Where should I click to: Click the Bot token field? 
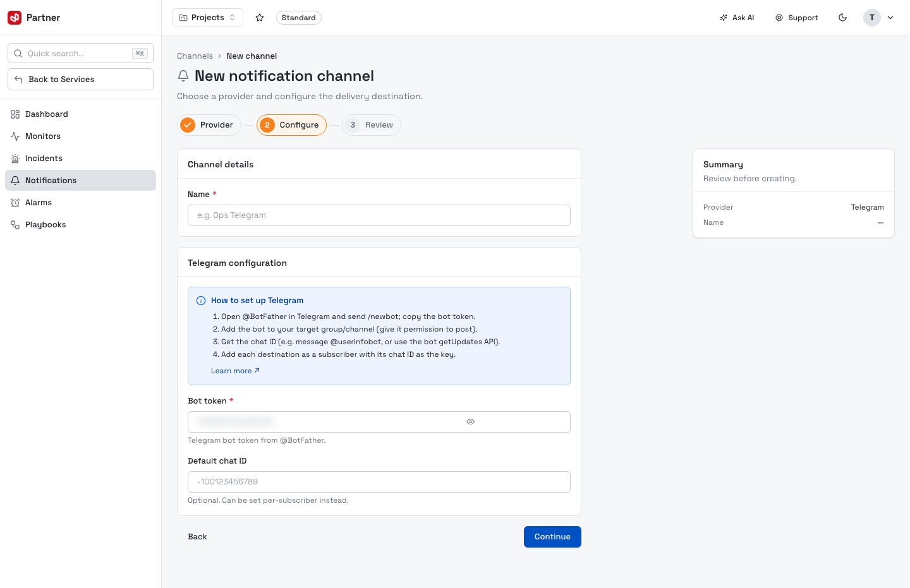pos(379,422)
